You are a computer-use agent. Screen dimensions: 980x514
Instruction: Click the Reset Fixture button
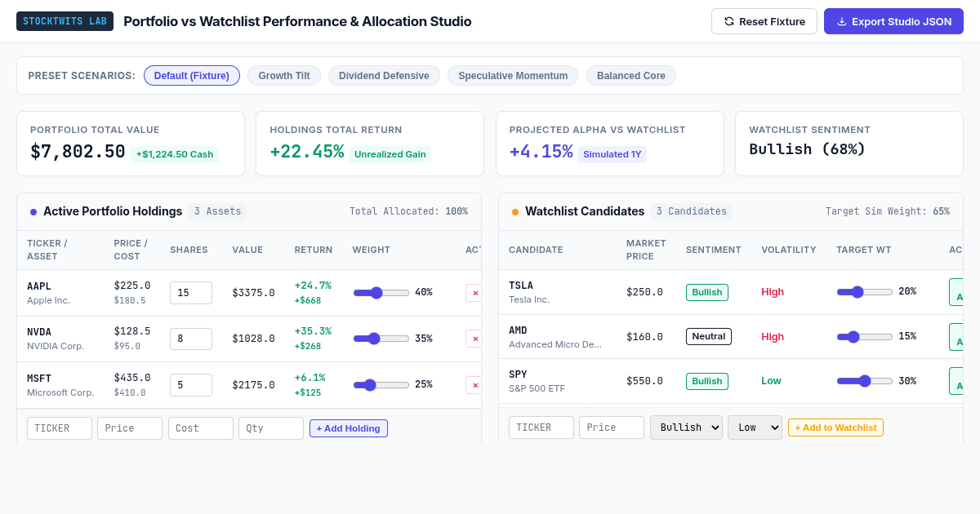pyautogui.click(x=764, y=21)
